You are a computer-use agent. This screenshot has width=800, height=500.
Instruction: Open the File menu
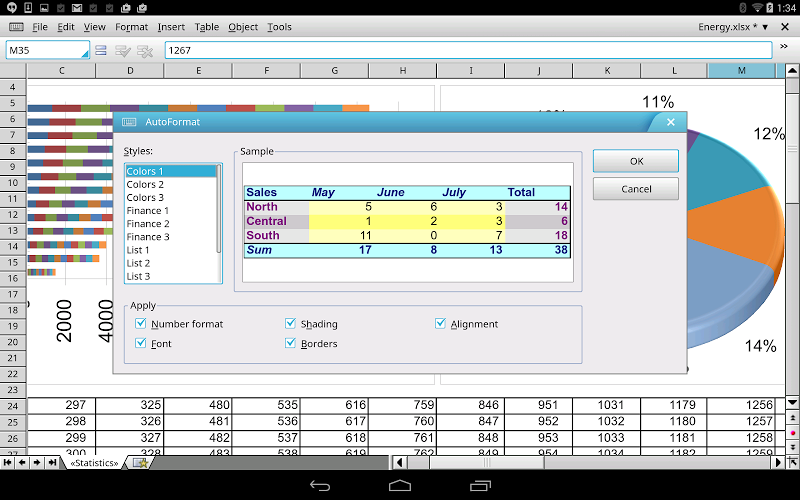tap(40, 27)
